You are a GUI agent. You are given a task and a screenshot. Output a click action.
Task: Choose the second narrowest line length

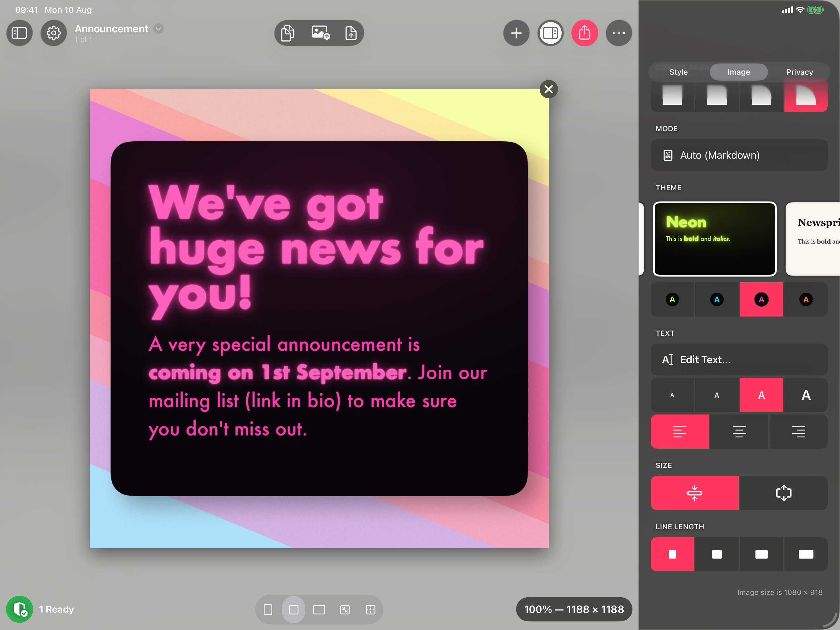(x=717, y=554)
